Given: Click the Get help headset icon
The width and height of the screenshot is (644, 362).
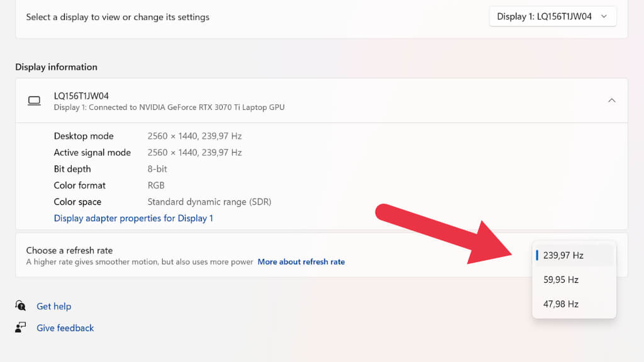Looking at the screenshot, I should [x=21, y=306].
